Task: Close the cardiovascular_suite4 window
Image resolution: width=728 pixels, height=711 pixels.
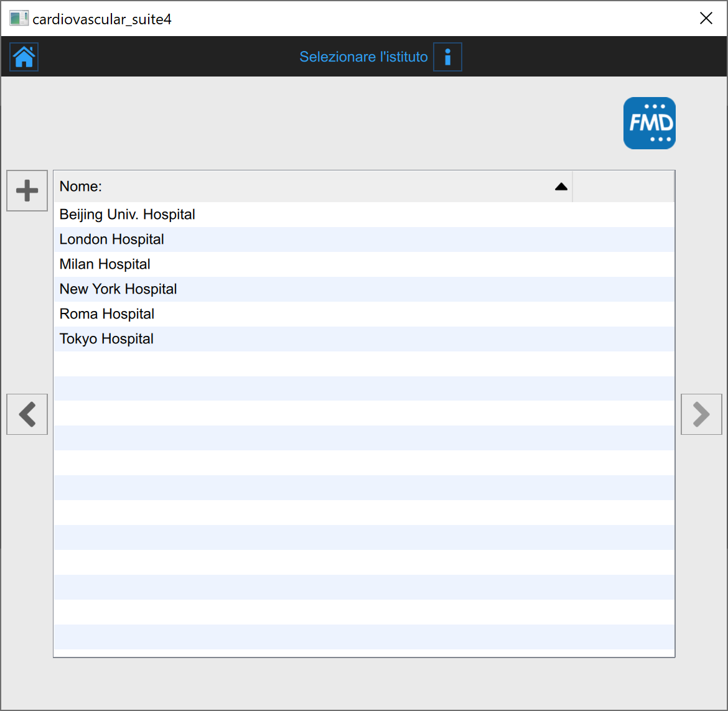Action: tap(706, 19)
